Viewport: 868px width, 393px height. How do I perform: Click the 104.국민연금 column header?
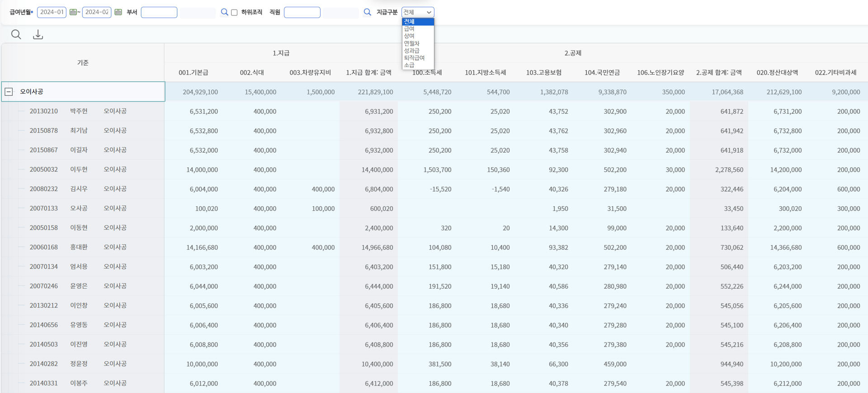tap(602, 72)
